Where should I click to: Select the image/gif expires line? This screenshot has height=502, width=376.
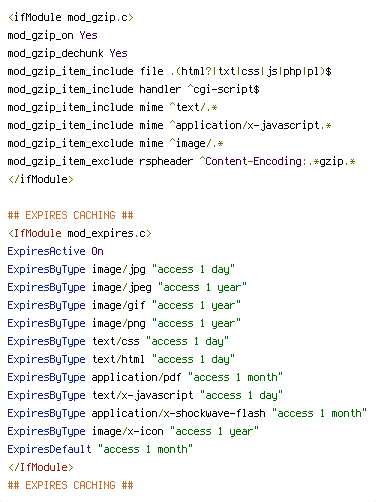(124, 305)
